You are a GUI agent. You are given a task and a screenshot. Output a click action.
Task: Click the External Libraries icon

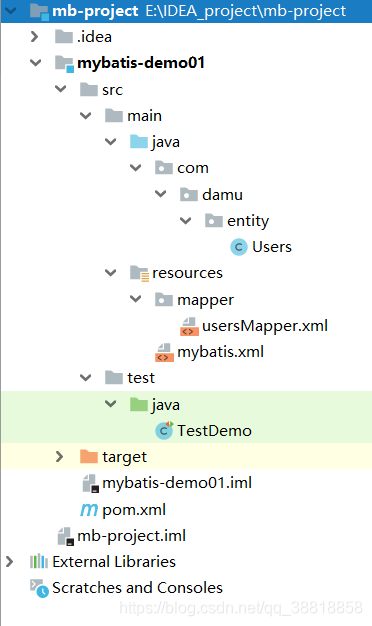[x=39, y=562]
